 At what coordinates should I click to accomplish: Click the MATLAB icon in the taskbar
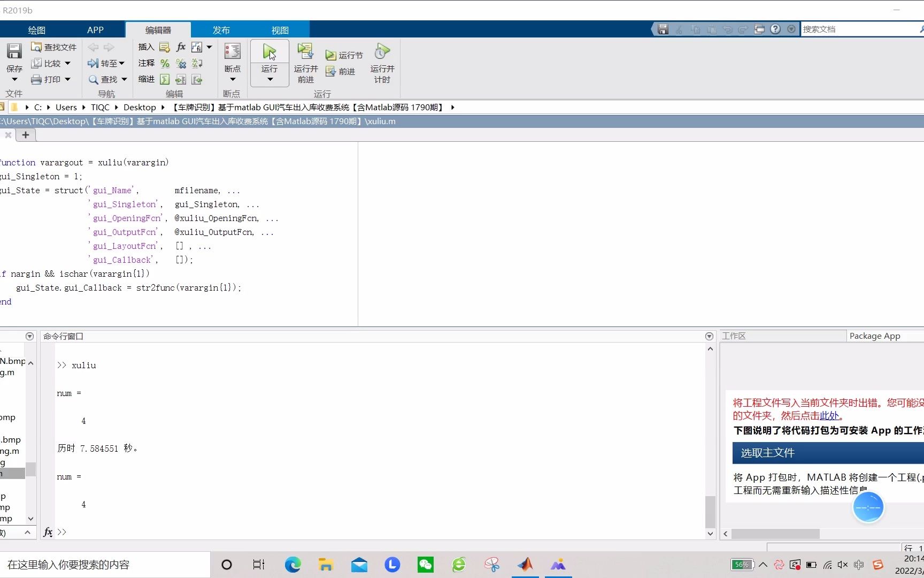[525, 565]
